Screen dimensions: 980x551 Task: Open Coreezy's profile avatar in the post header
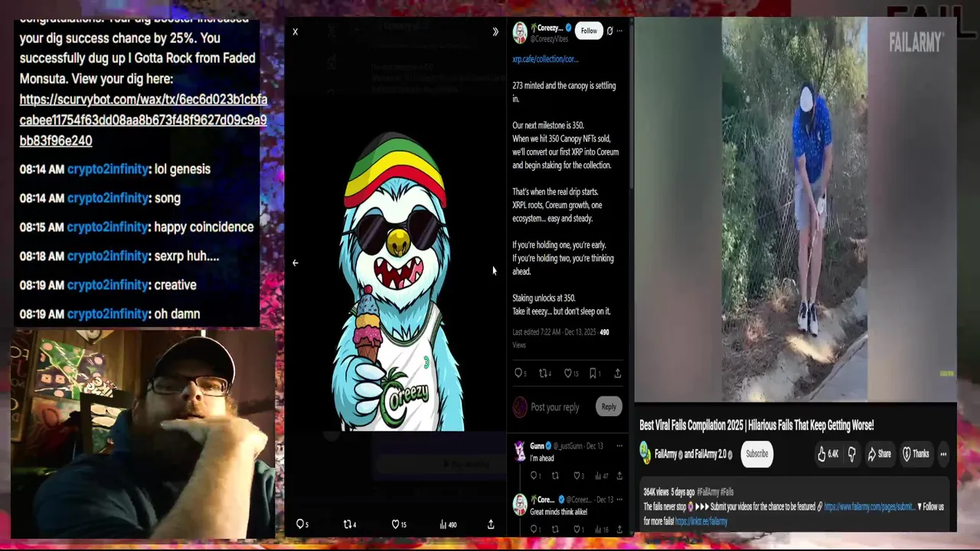click(520, 33)
